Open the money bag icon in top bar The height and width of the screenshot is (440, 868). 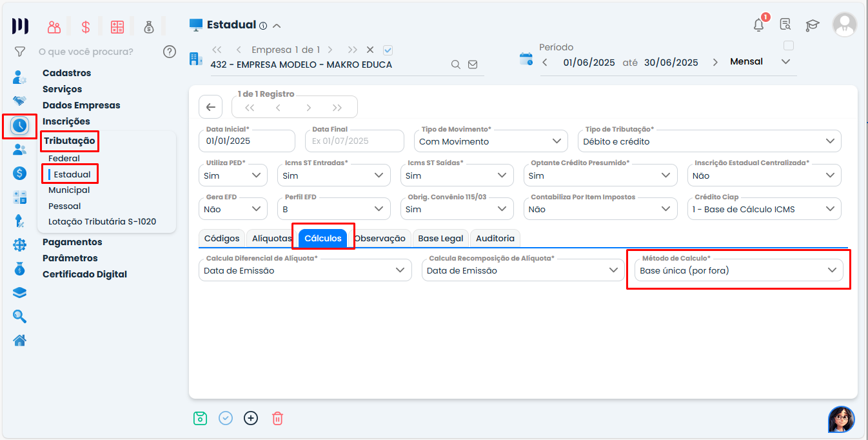coord(149,27)
